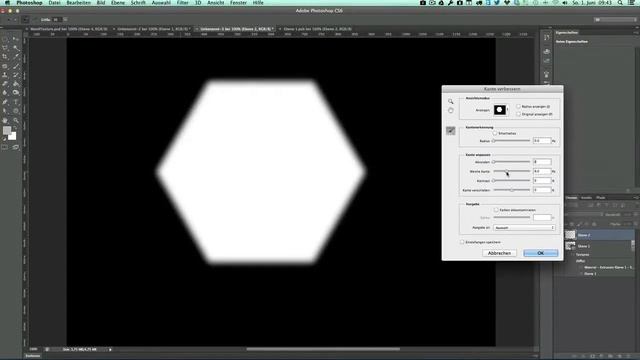Switch to Unbenannt-2 document tab

pyautogui.click(x=153, y=29)
